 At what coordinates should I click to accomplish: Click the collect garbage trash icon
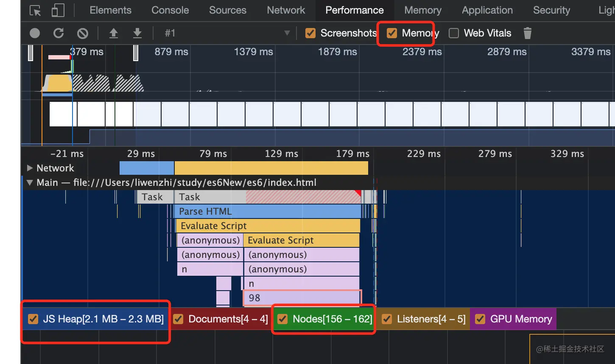[x=527, y=33]
